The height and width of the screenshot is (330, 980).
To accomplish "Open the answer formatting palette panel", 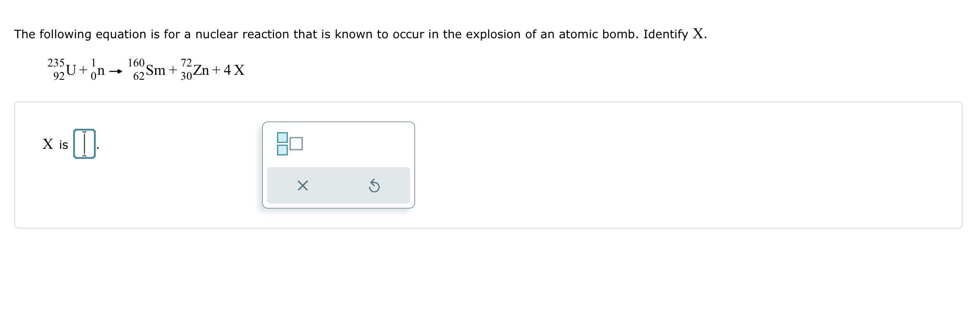I will pos(338,164).
